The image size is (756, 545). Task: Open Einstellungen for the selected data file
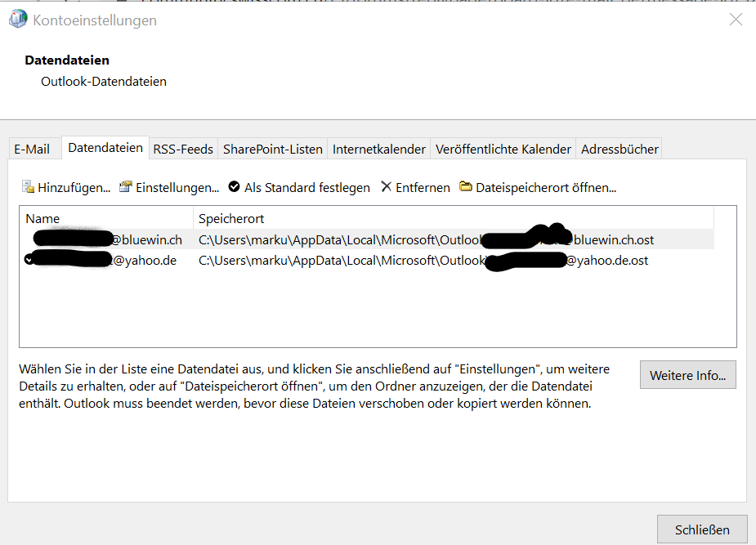[x=169, y=187]
